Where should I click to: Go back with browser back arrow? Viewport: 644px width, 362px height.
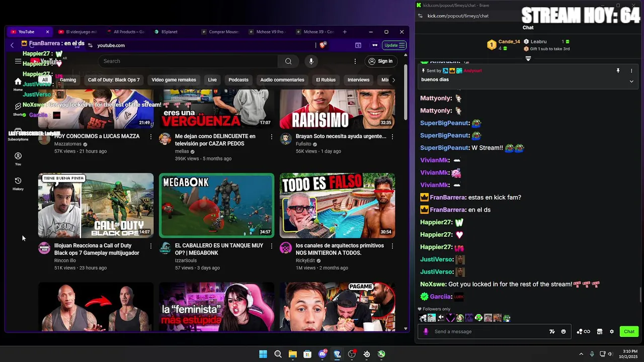(12, 45)
